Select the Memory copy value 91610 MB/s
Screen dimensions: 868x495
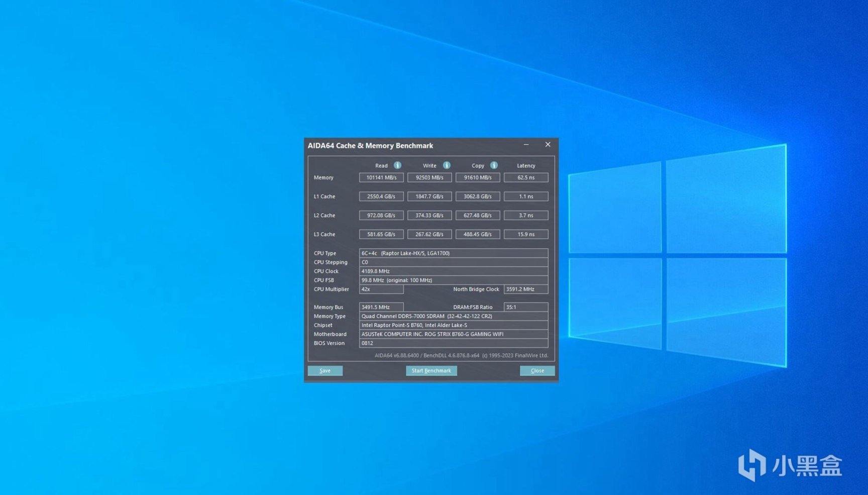click(x=478, y=177)
